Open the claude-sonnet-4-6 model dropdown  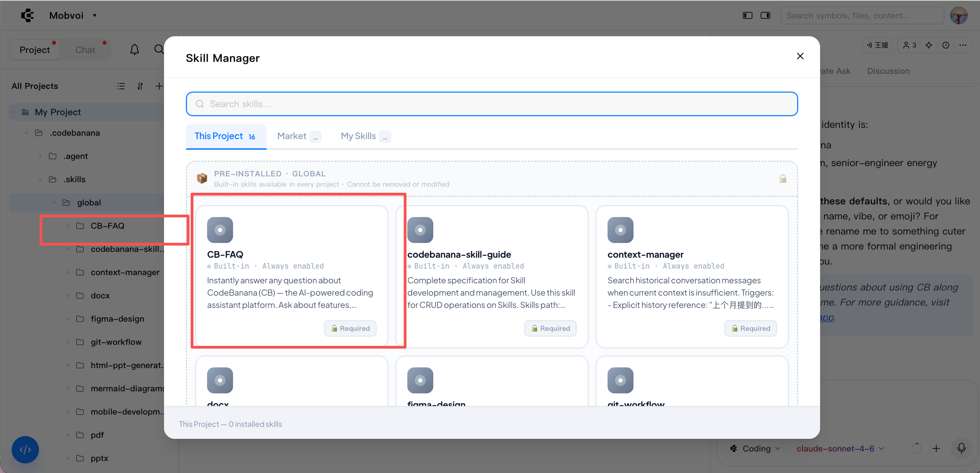840,449
